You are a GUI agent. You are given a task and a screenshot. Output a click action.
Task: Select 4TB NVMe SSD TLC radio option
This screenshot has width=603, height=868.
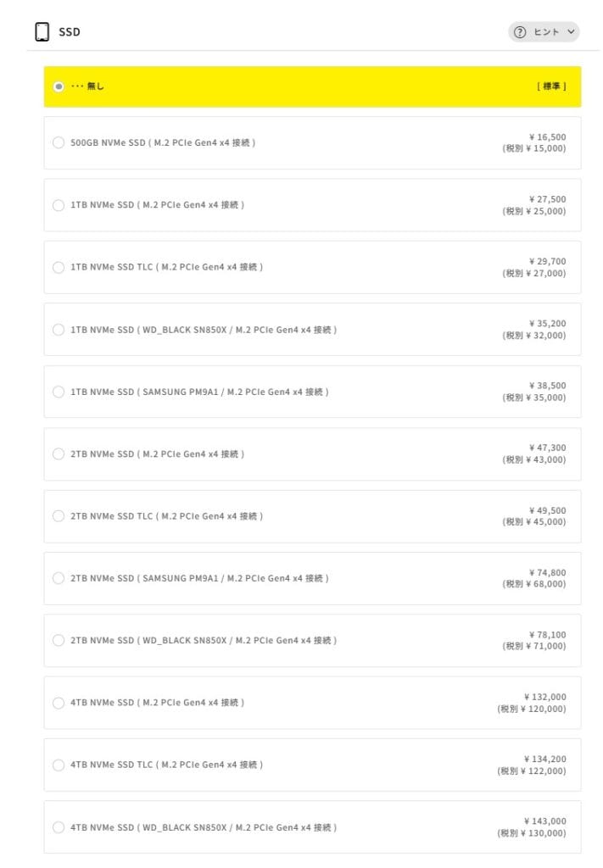(x=58, y=765)
